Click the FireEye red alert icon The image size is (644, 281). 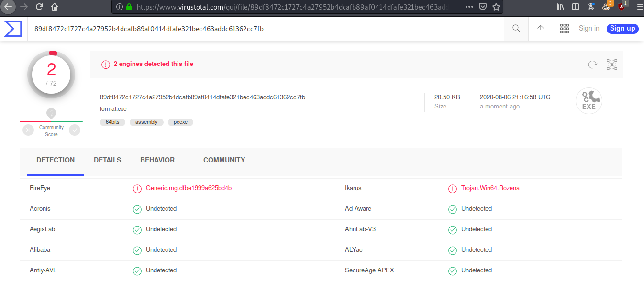click(137, 189)
